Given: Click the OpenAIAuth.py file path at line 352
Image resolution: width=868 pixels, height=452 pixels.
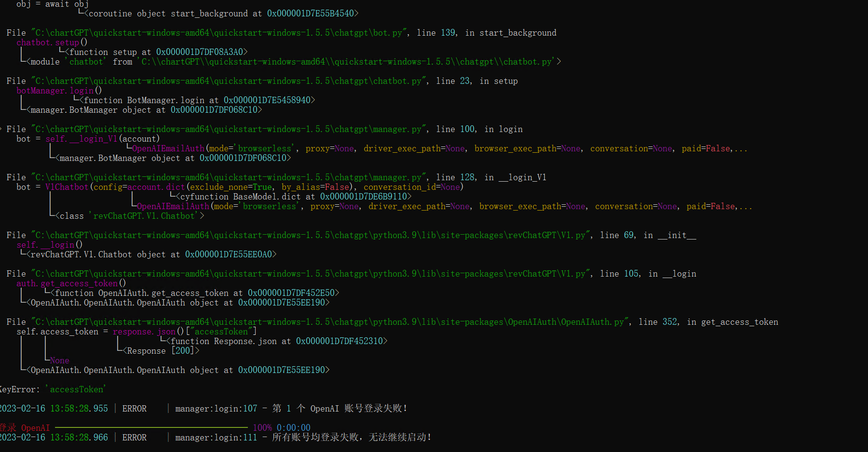Looking at the screenshot, I should click(x=330, y=322).
